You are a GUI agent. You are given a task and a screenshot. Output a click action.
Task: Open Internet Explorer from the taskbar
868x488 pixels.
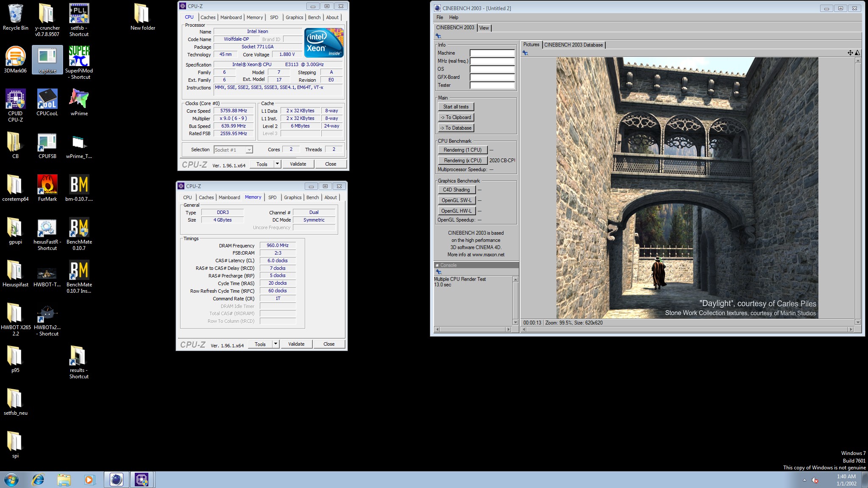tap(38, 480)
